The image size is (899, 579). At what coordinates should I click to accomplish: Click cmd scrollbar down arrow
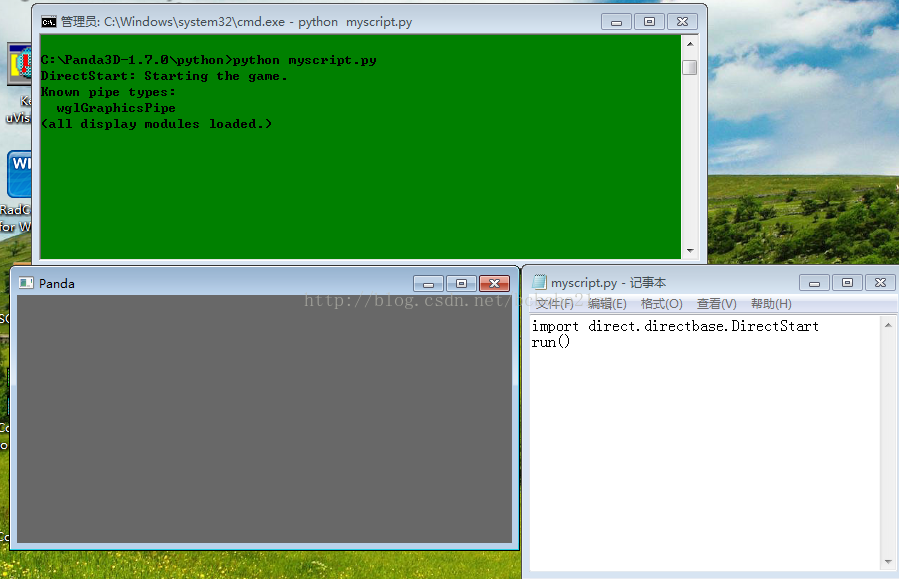point(690,251)
